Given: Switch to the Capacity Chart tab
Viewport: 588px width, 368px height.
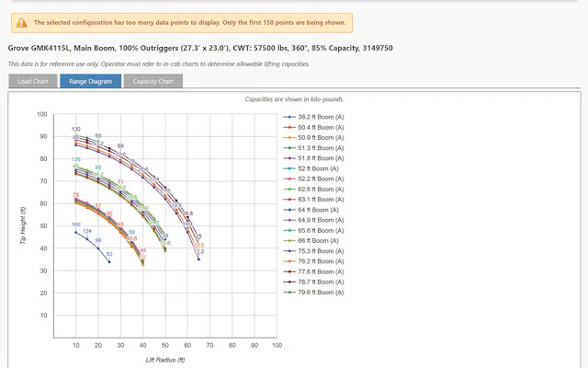Looking at the screenshot, I should [x=153, y=81].
